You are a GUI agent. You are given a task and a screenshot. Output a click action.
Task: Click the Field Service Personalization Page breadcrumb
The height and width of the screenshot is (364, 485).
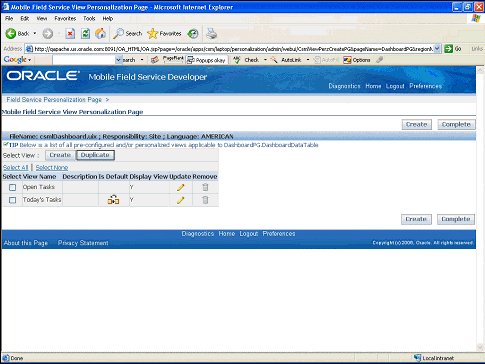click(54, 99)
